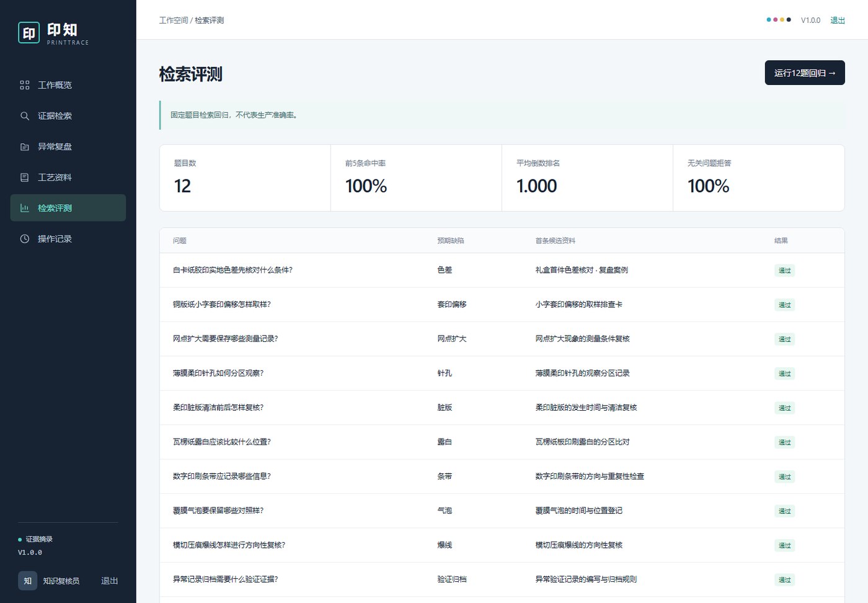Click the 无关问题拒答 stat card
868x603 pixels.
(x=758, y=178)
